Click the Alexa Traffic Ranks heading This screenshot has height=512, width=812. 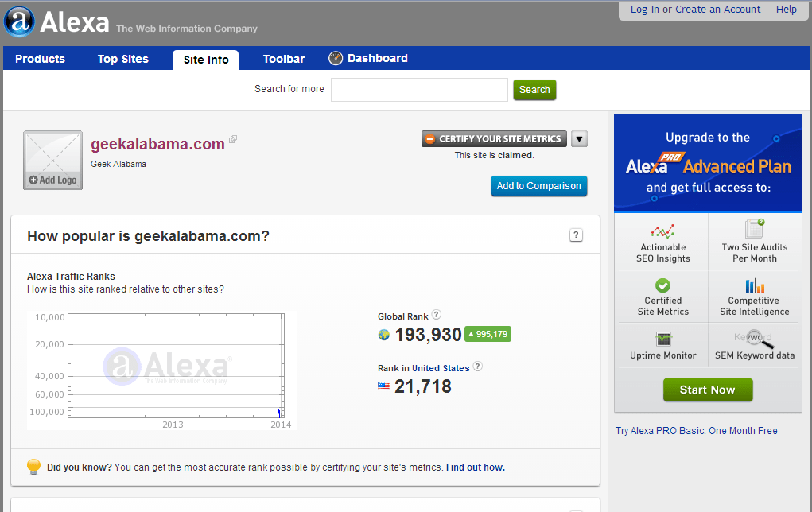pos(71,277)
